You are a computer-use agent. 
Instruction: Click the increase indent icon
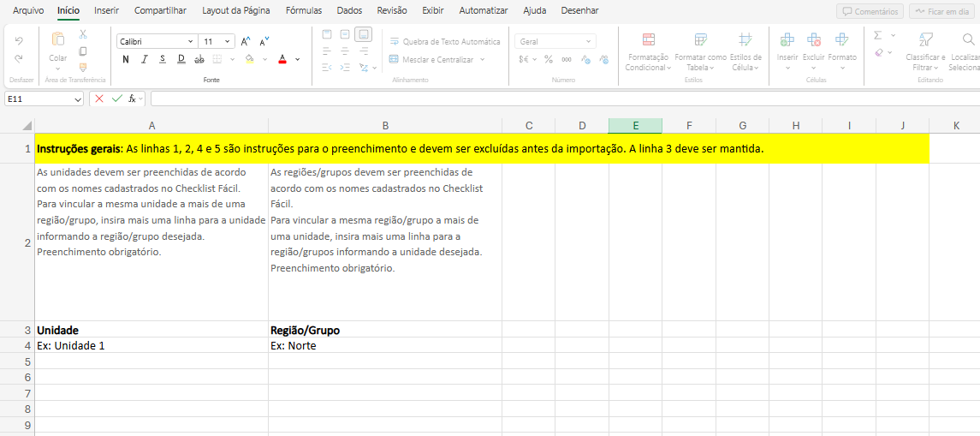(x=345, y=67)
